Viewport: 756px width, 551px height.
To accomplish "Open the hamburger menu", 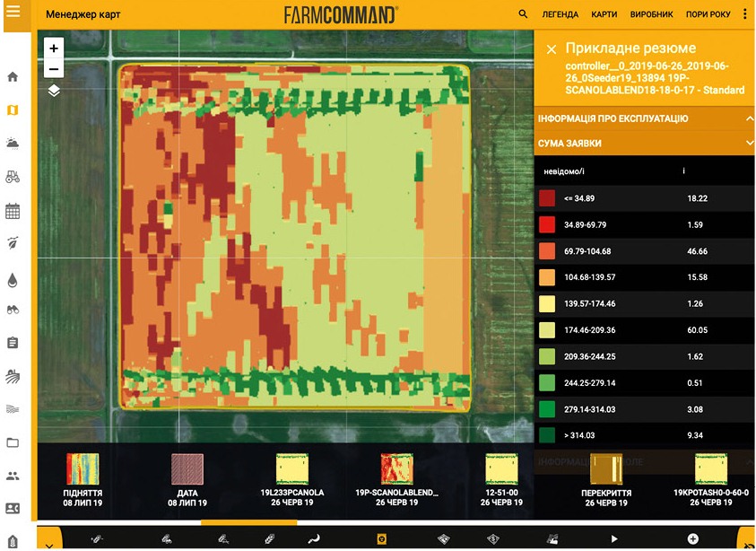I will point(13,13).
